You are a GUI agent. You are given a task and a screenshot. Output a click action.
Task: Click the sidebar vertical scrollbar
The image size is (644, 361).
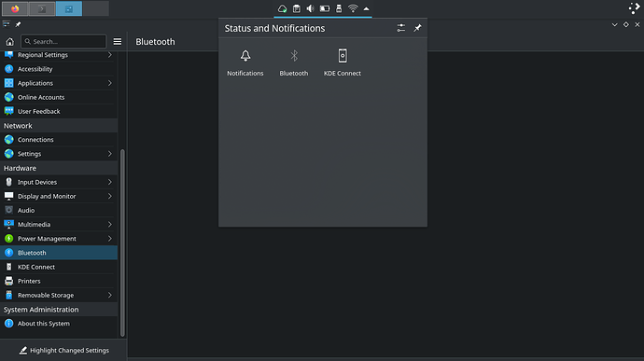point(122,243)
